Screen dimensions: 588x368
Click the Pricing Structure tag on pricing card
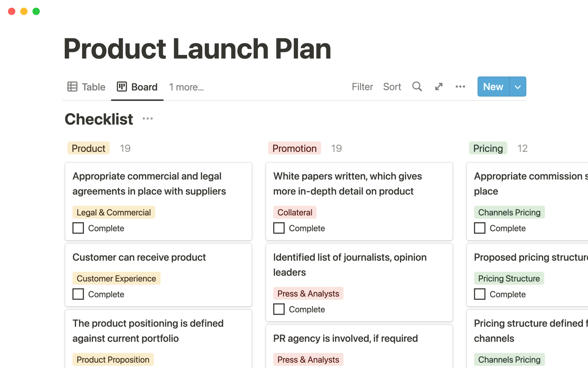(508, 278)
